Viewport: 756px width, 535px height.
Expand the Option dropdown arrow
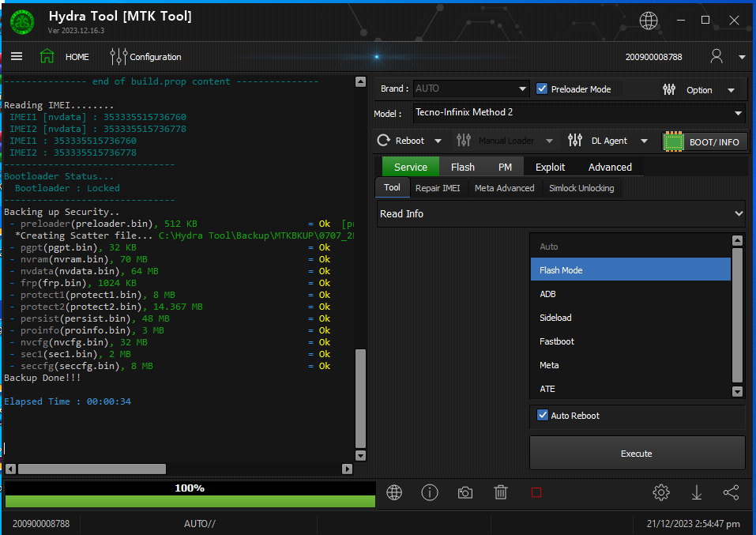731,90
